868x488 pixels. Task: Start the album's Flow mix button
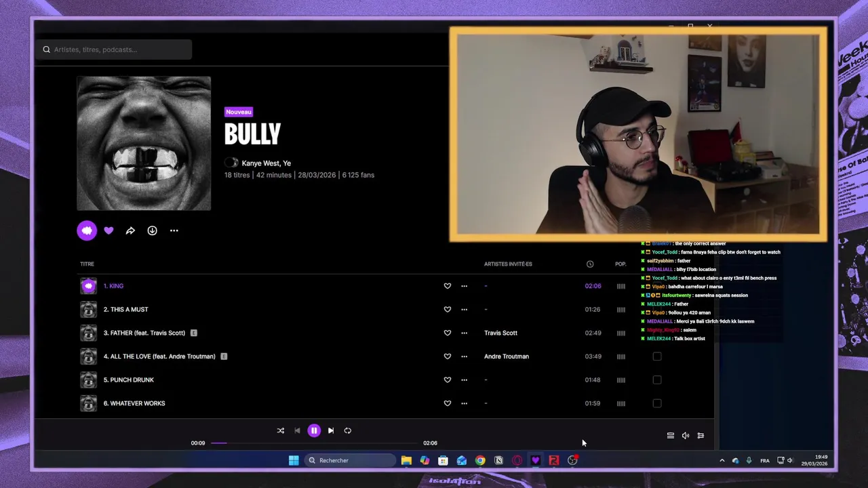tap(87, 230)
